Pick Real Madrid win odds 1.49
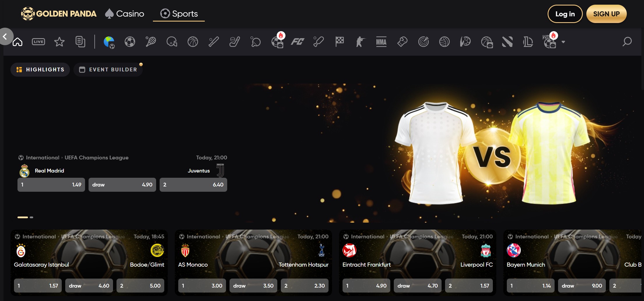Image resolution: width=644 pixels, height=301 pixels. [x=51, y=185]
